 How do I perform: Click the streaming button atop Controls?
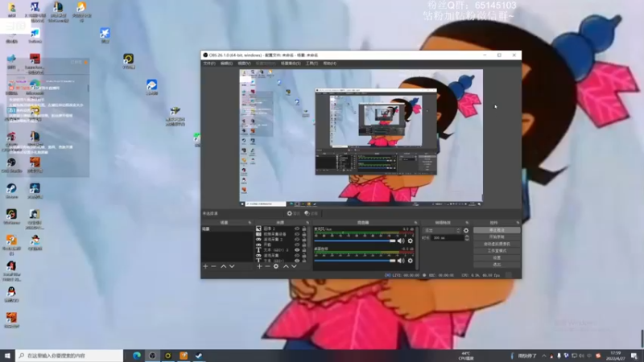(497, 230)
